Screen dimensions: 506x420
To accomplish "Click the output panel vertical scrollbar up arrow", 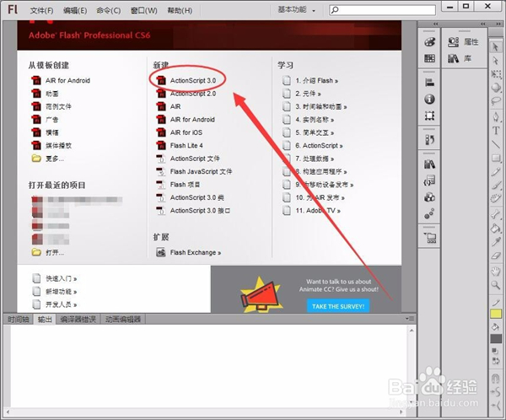I will pos(412,331).
